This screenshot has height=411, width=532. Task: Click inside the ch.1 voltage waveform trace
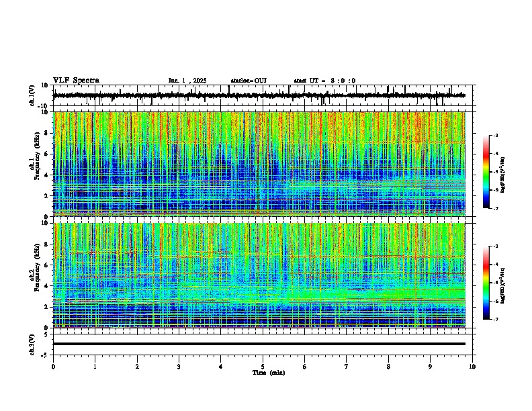tap(259, 95)
